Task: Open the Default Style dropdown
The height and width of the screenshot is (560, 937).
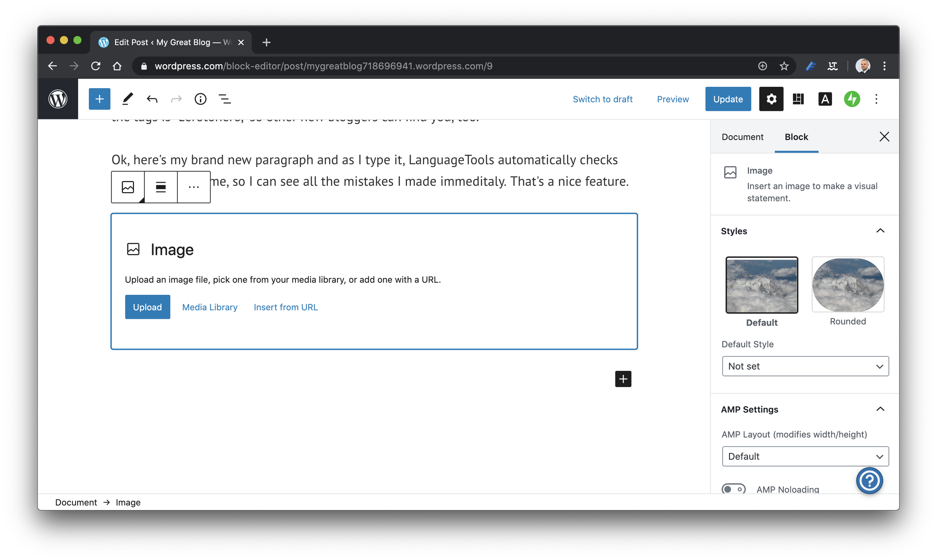Action: tap(805, 366)
